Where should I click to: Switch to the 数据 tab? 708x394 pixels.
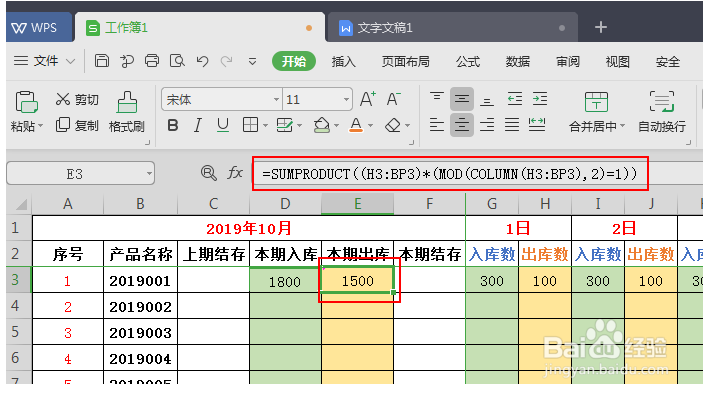coord(517,61)
